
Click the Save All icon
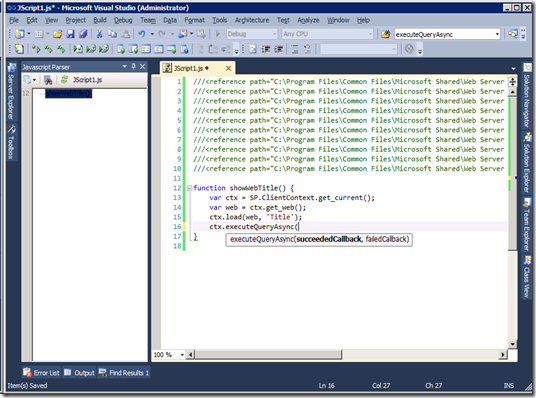(x=83, y=34)
